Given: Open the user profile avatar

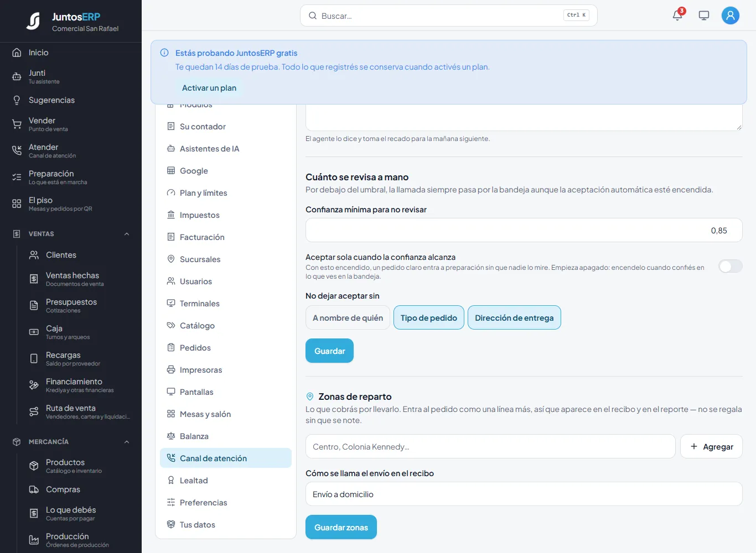Looking at the screenshot, I should 731,15.
